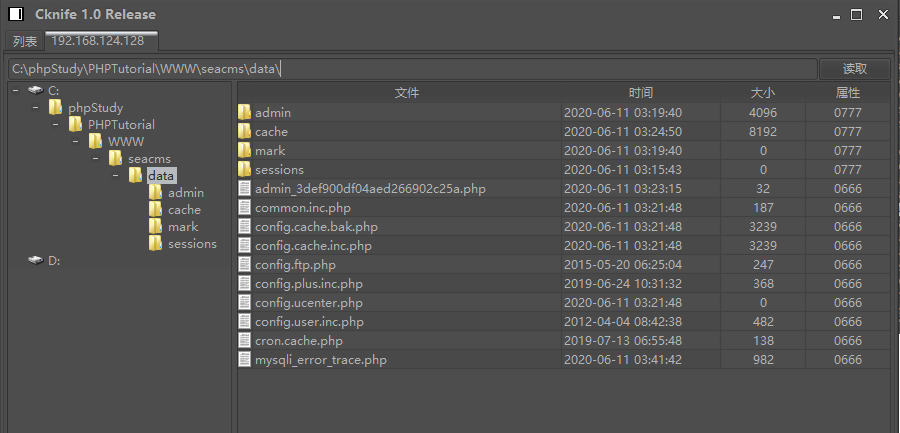Collapse the PHPTutorial tree node
900x433 pixels.
(56, 125)
